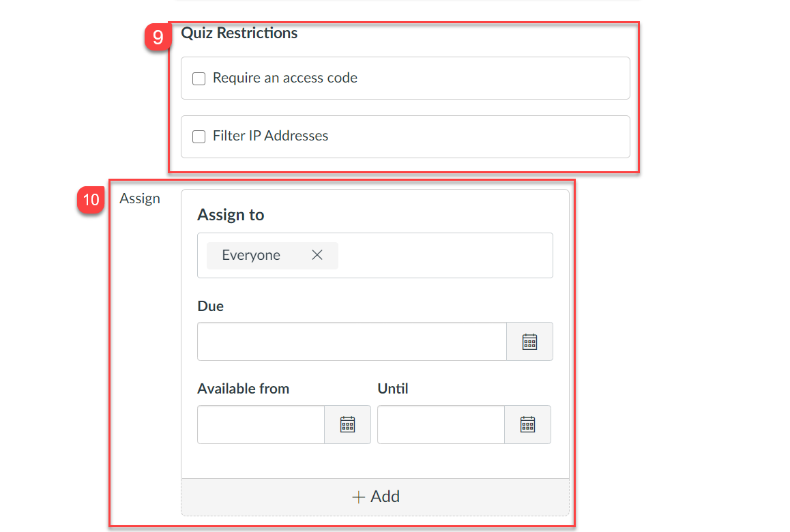Focus the Until date text field
This screenshot has height=532, width=790.
(441, 425)
